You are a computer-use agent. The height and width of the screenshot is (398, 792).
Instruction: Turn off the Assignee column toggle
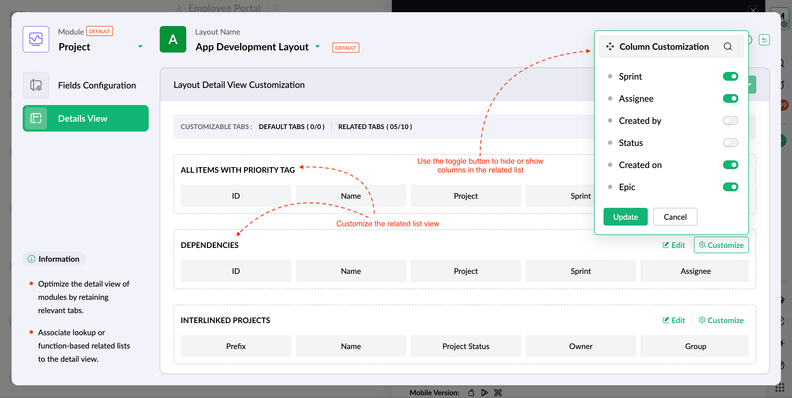(730, 98)
